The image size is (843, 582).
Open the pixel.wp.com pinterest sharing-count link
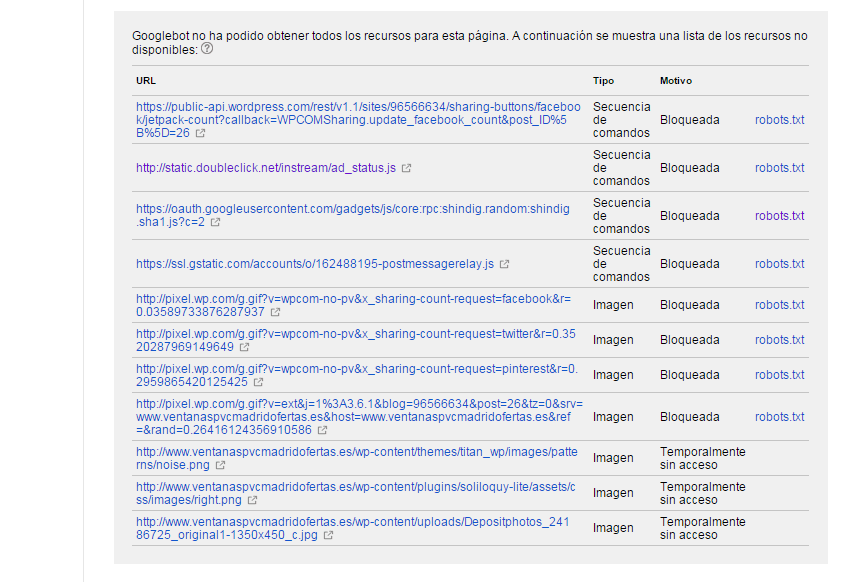(x=357, y=375)
